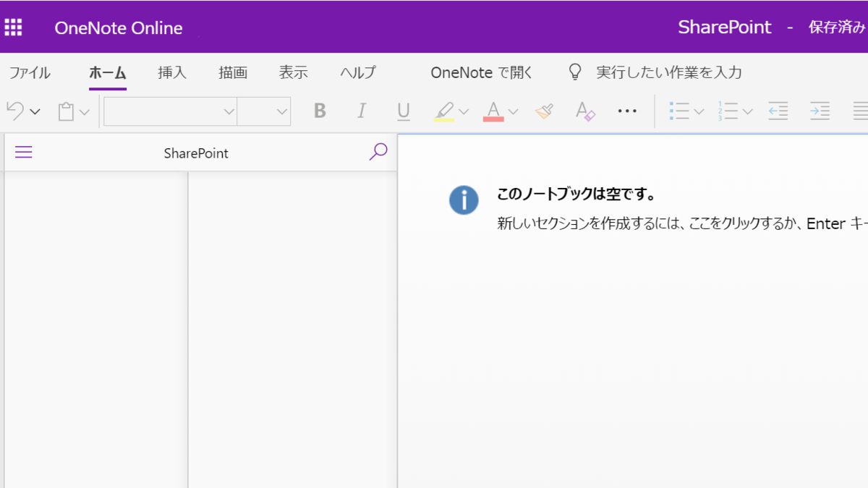Click the SharePoint title in purple header
The image size is (868, 488).
pos(725,27)
